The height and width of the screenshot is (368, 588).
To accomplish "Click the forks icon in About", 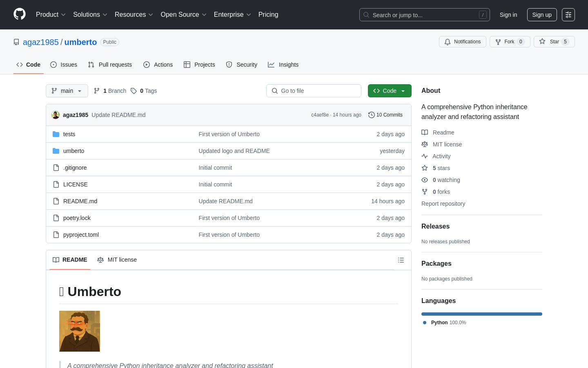I will click(425, 192).
